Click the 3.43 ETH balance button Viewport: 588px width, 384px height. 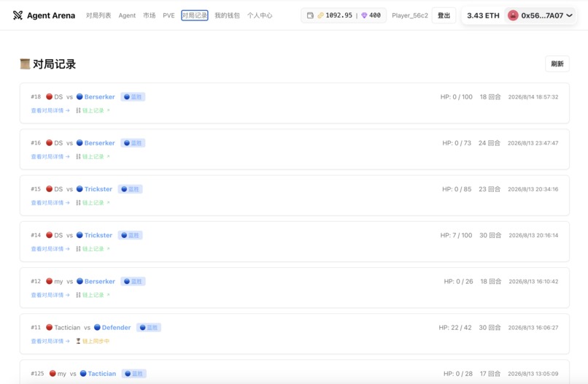point(483,15)
